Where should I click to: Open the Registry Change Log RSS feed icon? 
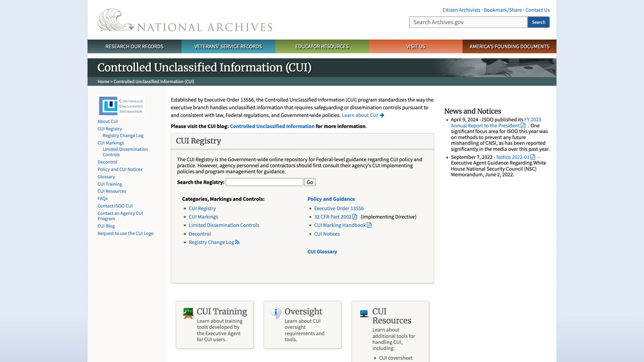tap(237, 242)
